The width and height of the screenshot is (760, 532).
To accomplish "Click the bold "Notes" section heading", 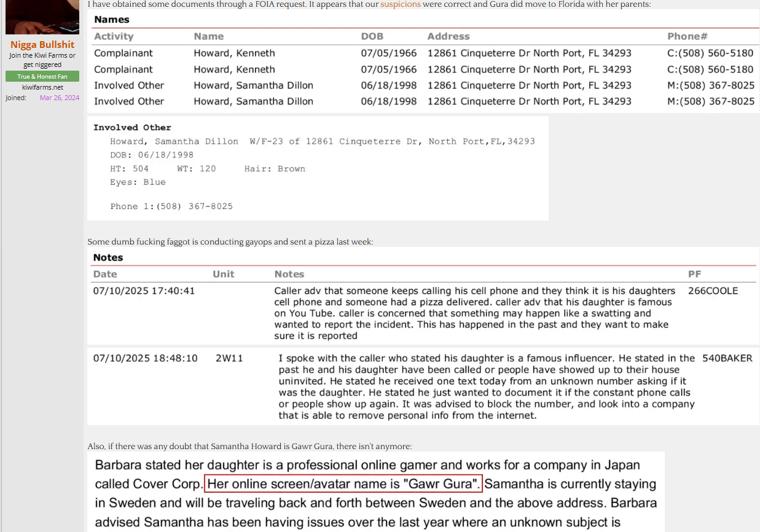I will tap(108, 257).
